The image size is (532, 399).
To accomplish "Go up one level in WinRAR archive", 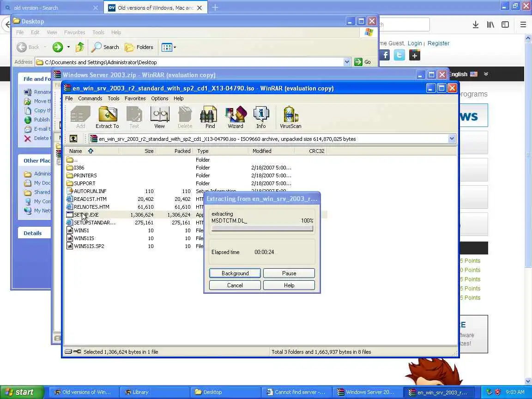I will pos(73,139).
